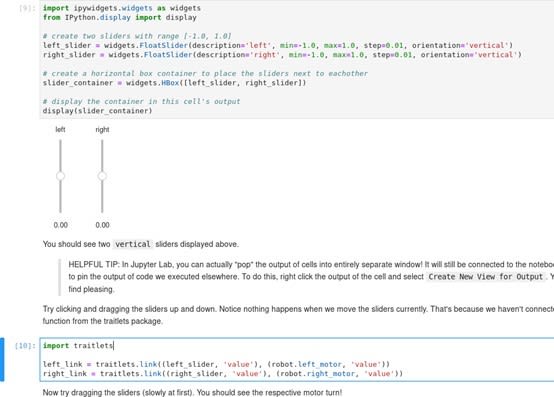Click the 'vertical' inline code word

[x=133, y=244]
